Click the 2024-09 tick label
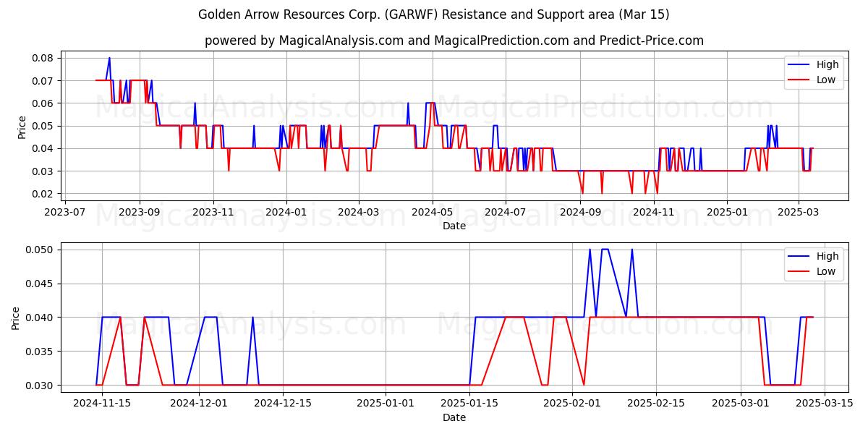This screenshot has width=868, height=434. [580, 212]
